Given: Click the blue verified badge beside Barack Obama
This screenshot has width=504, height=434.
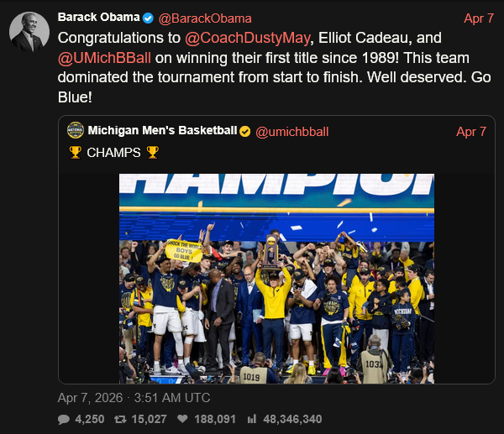Looking at the screenshot, I should pyautogui.click(x=148, y=18).
